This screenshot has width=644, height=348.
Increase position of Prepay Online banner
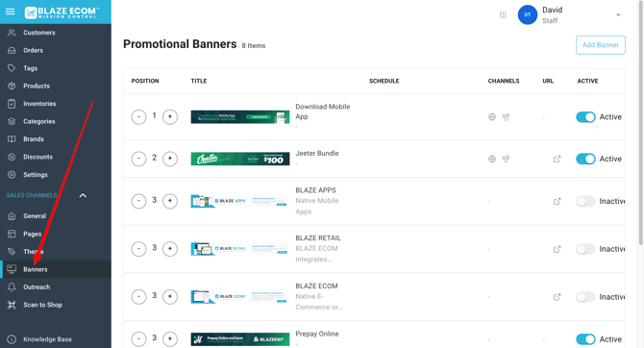[x=170, y=339]
